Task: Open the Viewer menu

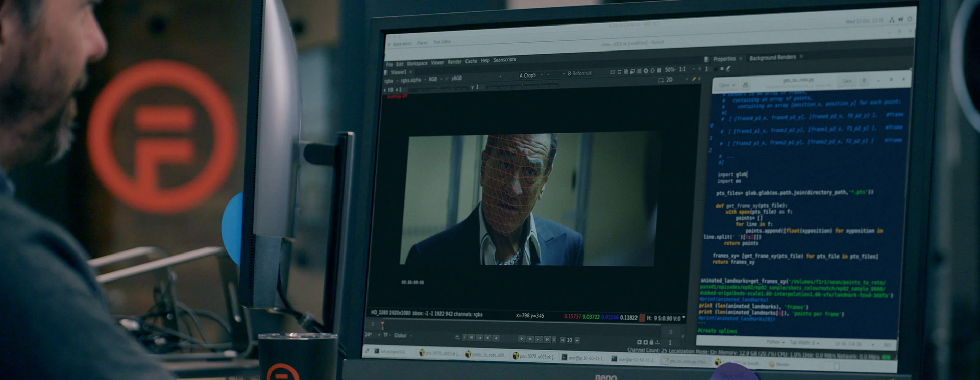Action: (437, 63)
